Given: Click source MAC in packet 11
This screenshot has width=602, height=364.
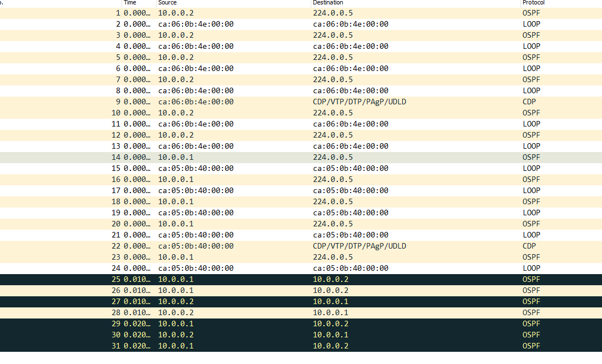Looking at the screenshot, I should pos(196,124).
